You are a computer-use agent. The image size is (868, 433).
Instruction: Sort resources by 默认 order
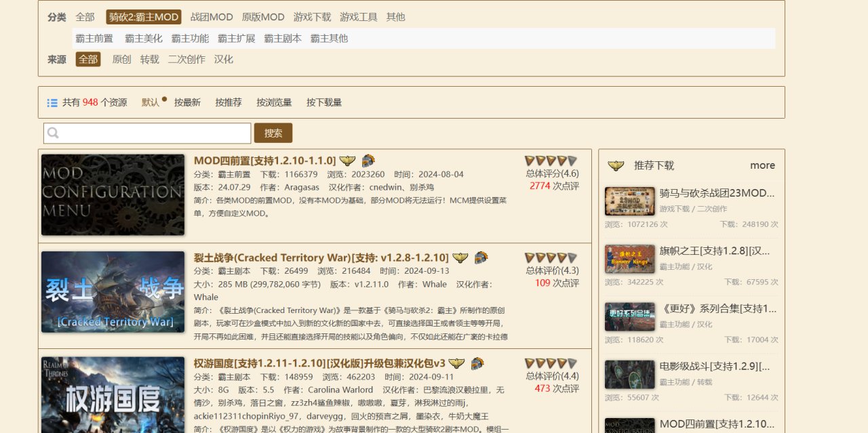(151, 102)
